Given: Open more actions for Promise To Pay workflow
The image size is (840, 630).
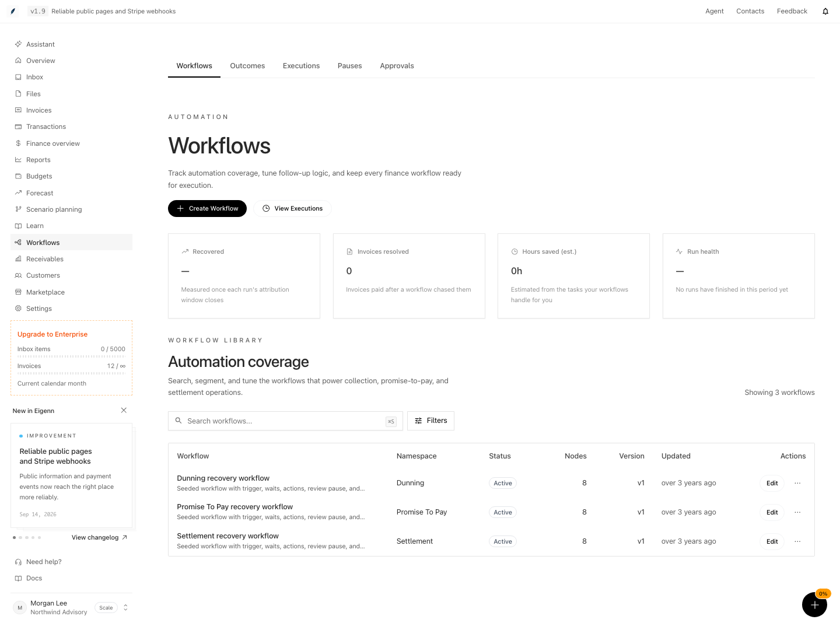Looking at the screenshot, I should tap(797, 512).
